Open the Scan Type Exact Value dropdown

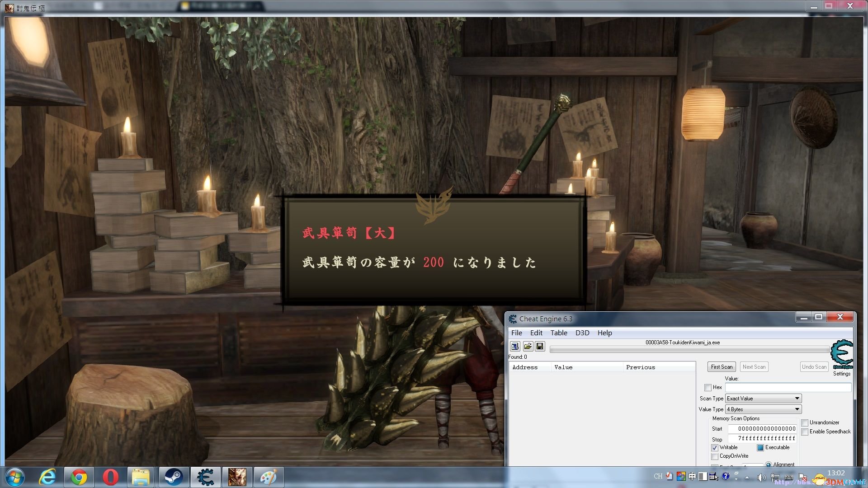[763, 399]
